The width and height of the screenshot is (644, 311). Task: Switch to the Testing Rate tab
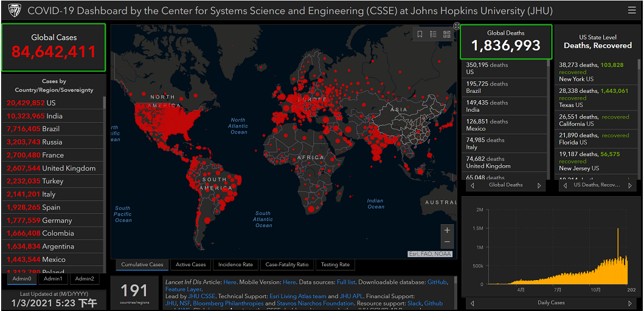335,265
